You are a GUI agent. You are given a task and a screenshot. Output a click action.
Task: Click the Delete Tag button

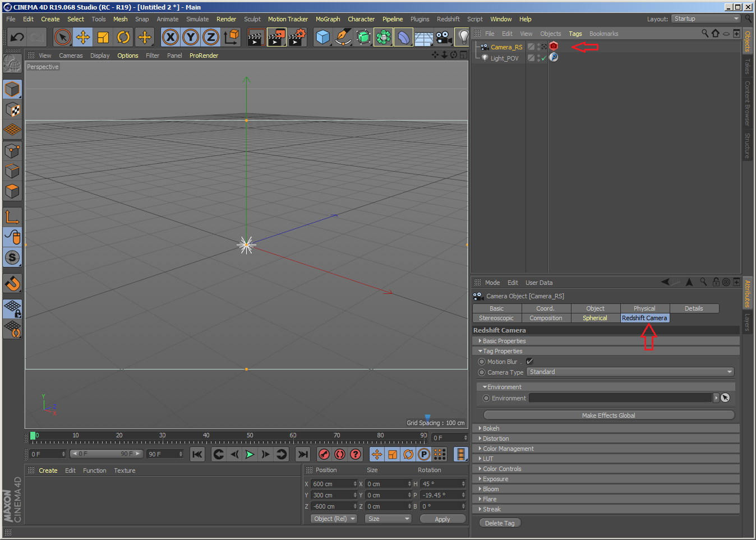pos(500,523)
